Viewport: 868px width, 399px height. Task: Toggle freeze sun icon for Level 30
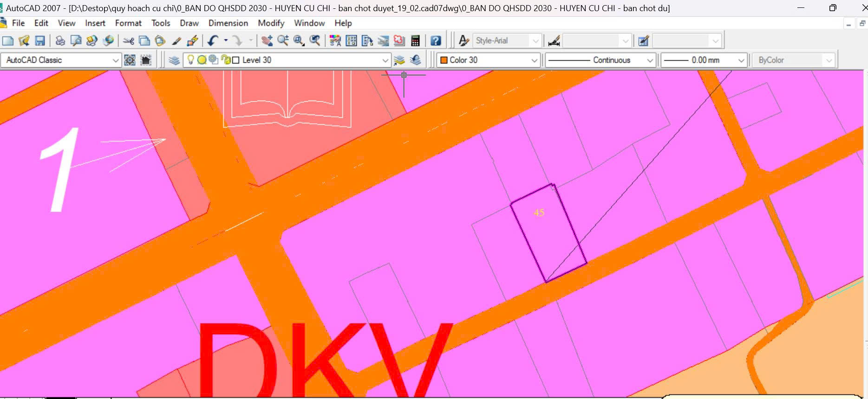(202, 60)
